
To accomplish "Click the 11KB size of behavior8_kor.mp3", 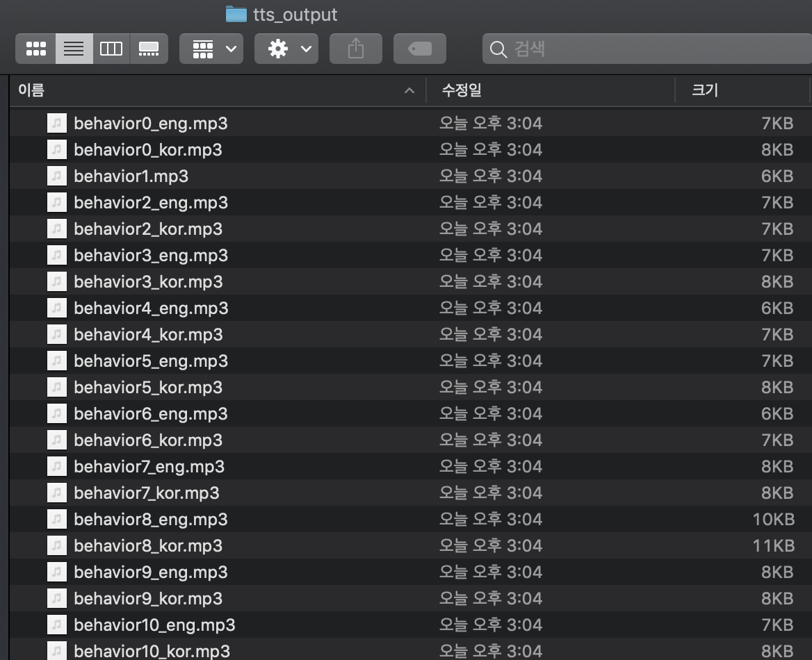I will [773, 545].
